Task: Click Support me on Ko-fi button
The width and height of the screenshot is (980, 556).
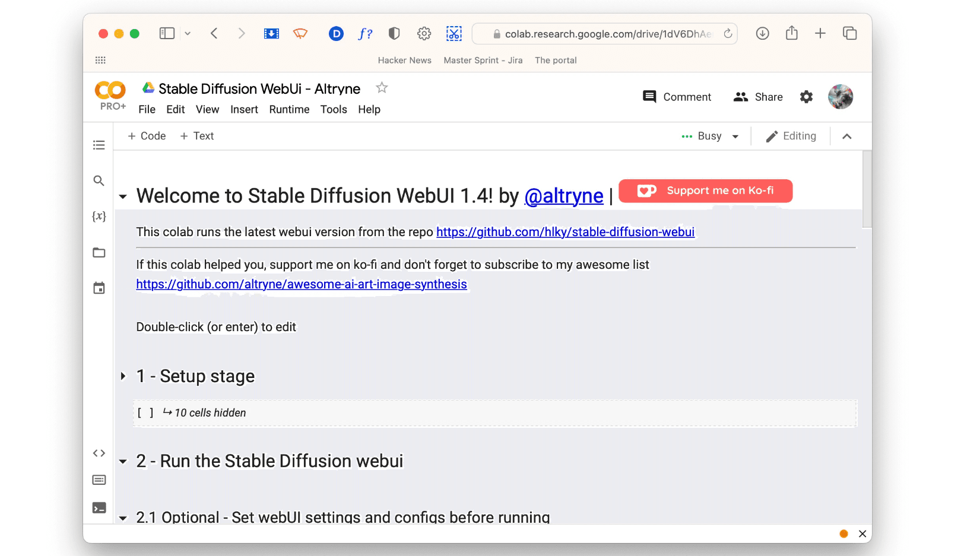Action: (705, 190)
